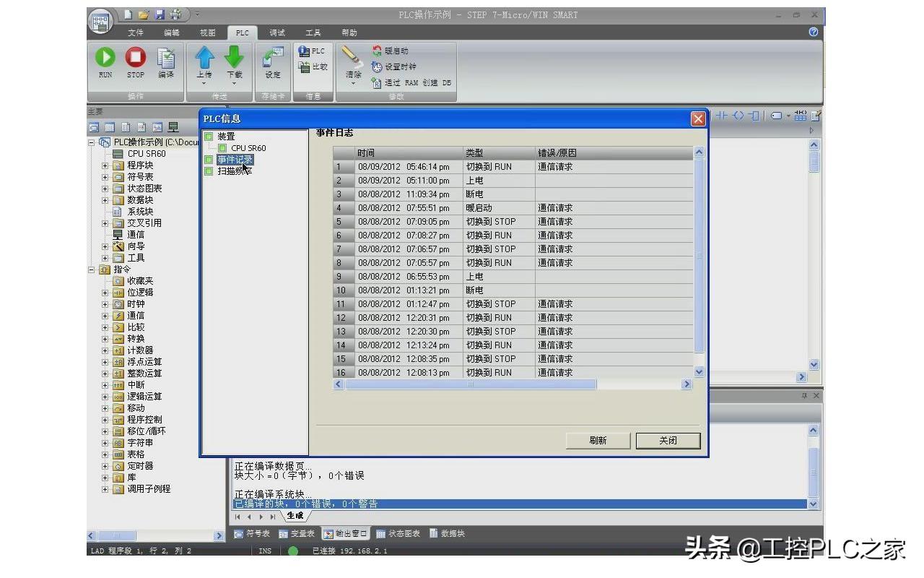Open PLC info from the 信息 group
924x578 pixels.
click(312, 51)
